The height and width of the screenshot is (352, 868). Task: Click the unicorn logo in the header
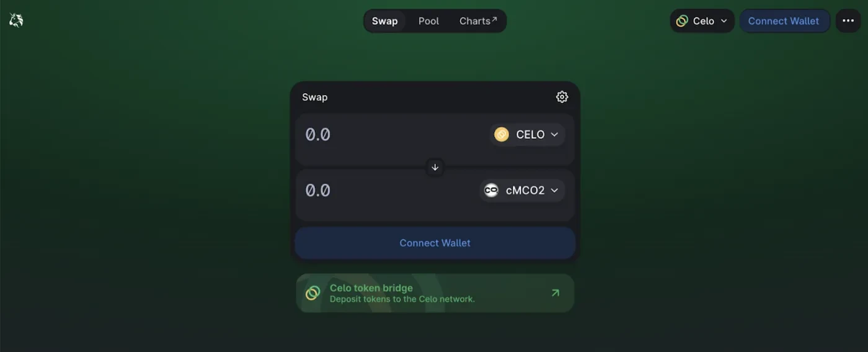point(16,20)
